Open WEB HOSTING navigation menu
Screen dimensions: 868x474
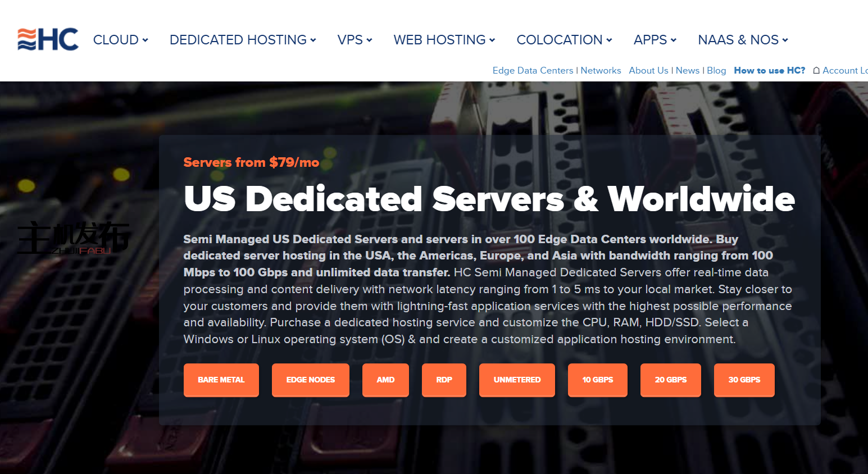pyautogui.click(x=444, y=40)
